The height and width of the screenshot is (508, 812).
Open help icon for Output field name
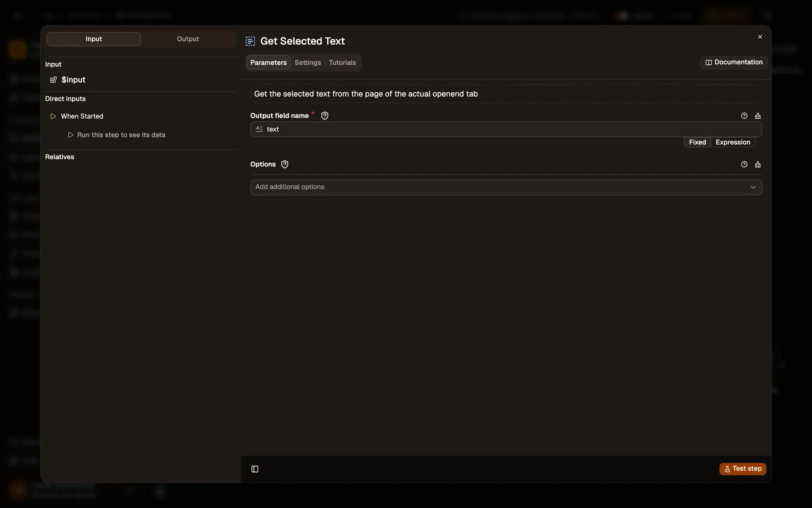click(x=744, y=116)
